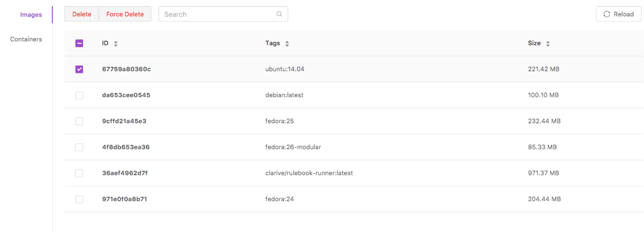The width and height of the screenshot is (644, 232).
Task: Click image ID da653cee0545
Action: pyautogui.click(x=126, y=95)
